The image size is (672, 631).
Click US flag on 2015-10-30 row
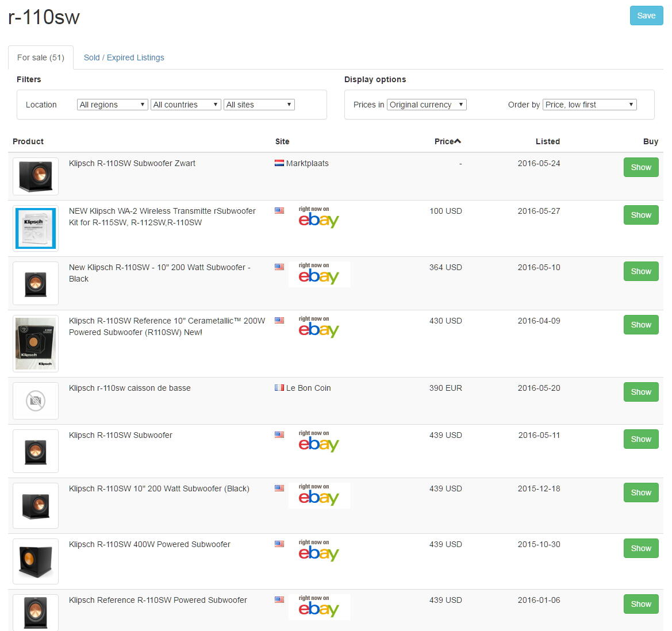click(279, 544)
